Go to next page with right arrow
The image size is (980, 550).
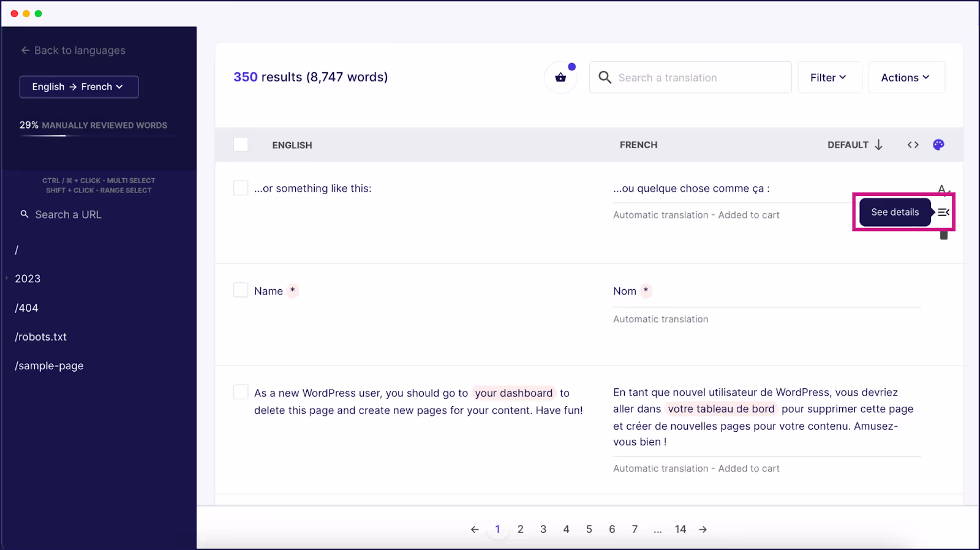(703, 529)
